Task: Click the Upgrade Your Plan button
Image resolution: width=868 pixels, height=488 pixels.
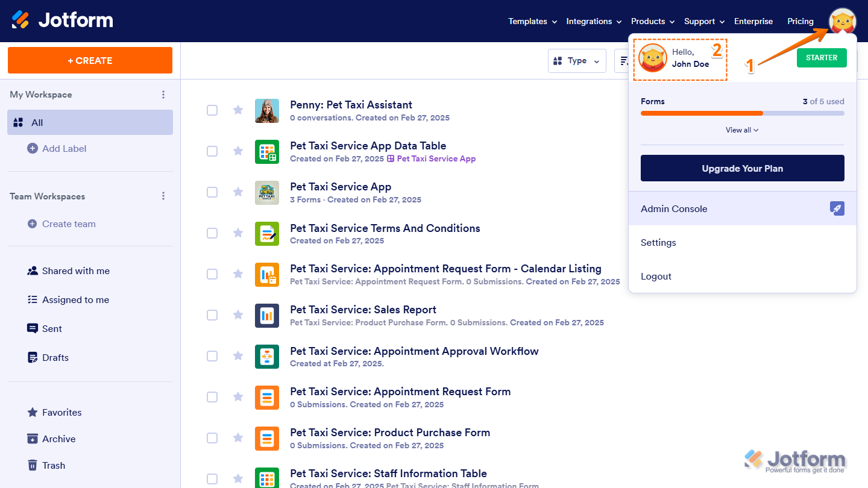Action: [742, 168]
